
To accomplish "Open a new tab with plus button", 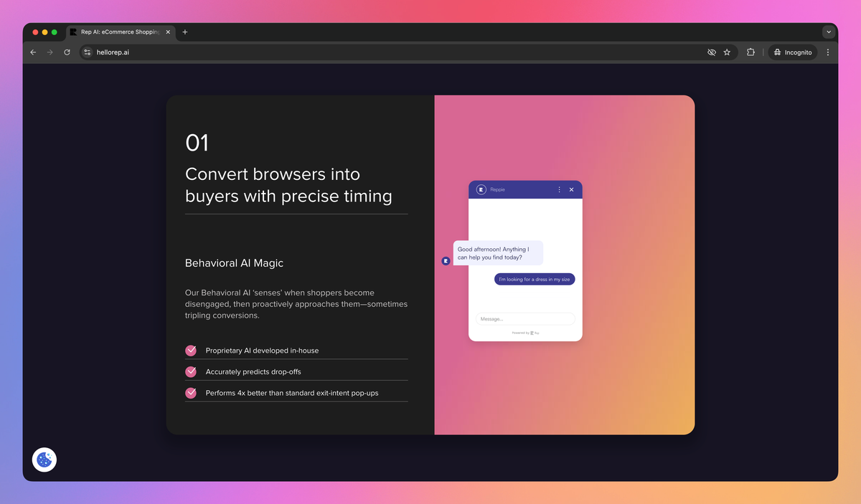I will [x=185, y=32].
